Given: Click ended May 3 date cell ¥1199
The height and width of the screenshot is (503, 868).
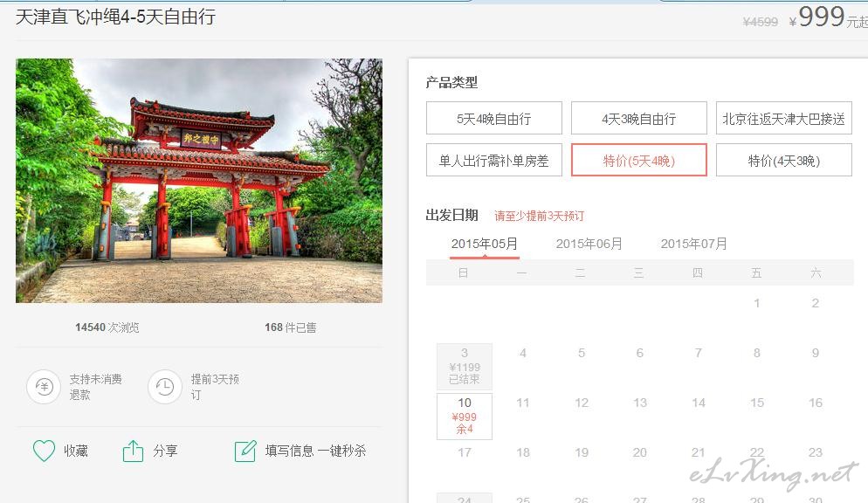Looking at the screenshot, I should pos(465,366).
